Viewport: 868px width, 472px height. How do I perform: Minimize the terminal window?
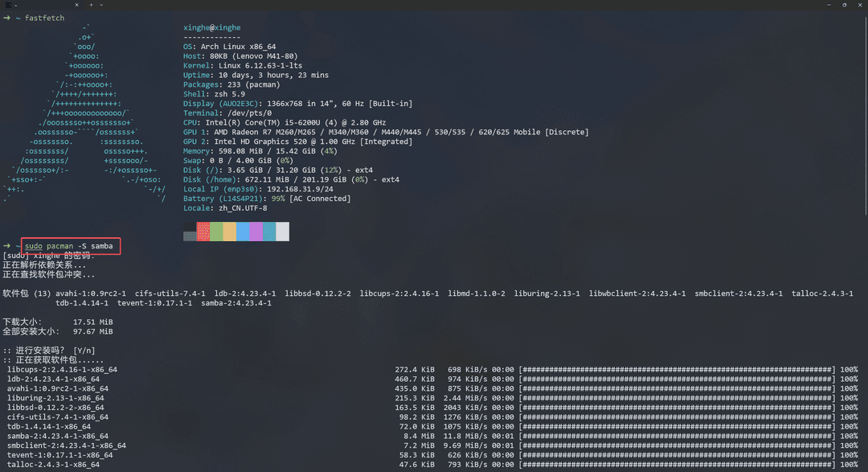829,5
